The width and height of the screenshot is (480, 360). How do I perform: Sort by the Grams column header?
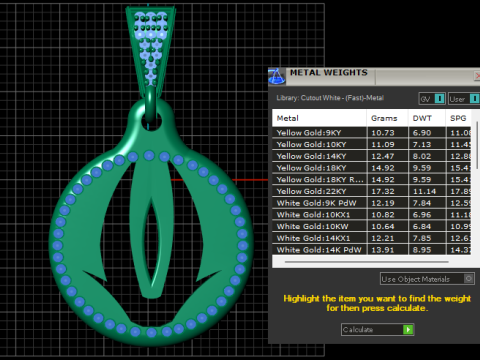387,118
